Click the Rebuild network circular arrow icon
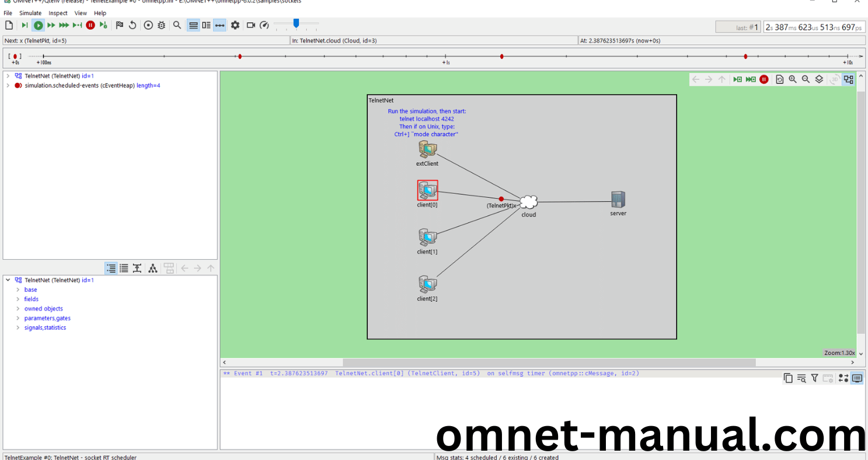 pos(133,25)
